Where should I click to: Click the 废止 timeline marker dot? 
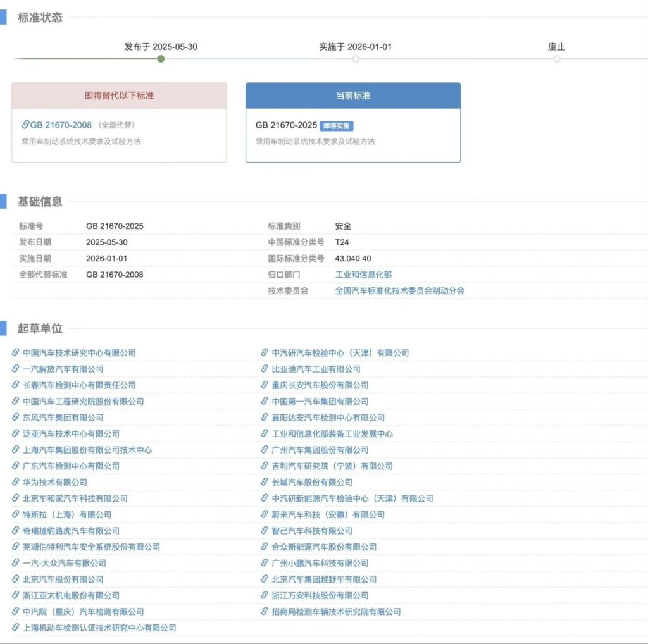[x=556, y=59]
